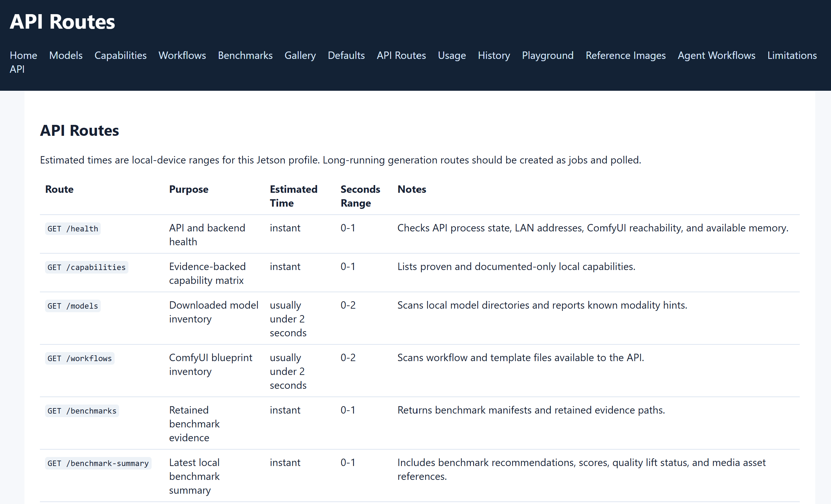Click 'Evidence-backed capability matrix' cell
Screen dimensions: 831x504
point(207,273)
